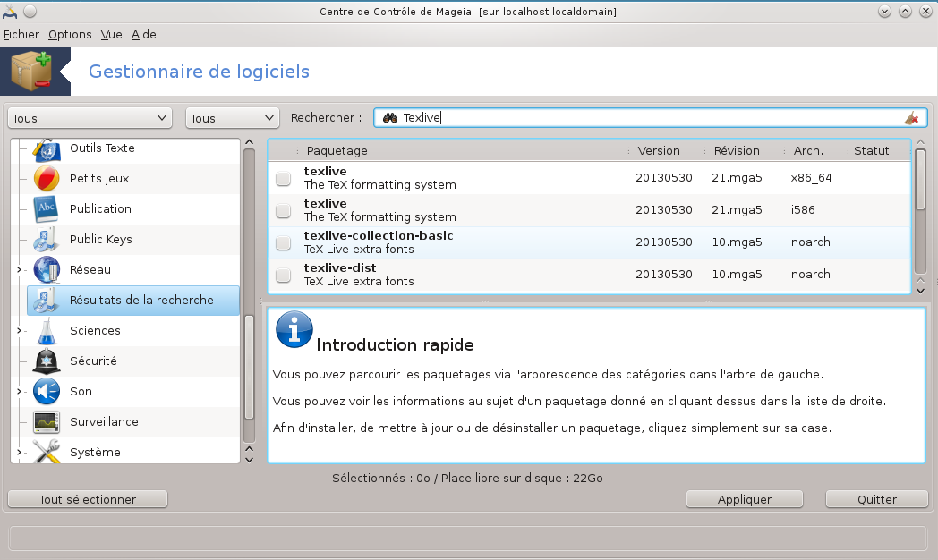The height and width of the screenshot is (560, 938).
Task: Check the texlive-collection-basic package box
Action: point(284,242)
